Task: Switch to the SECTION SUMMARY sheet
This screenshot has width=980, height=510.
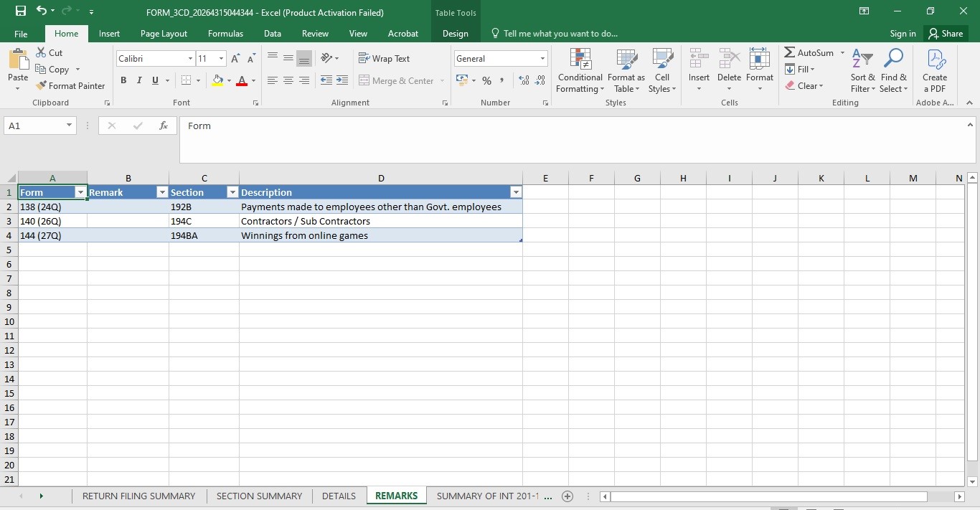Action: pyautogui.click(x=259, y=496)
